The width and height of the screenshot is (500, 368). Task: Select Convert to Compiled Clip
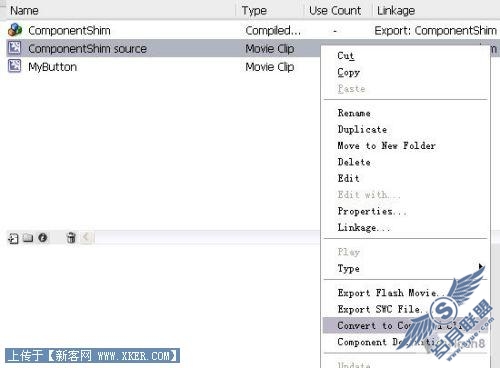(405, 325)
